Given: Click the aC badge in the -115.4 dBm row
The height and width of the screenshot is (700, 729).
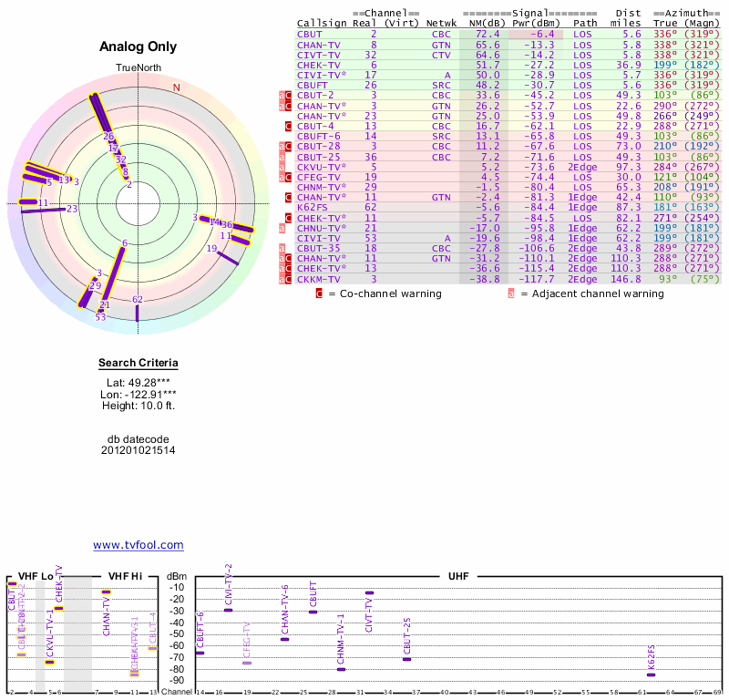Looking at the screenshot, I should click(285, 268).
